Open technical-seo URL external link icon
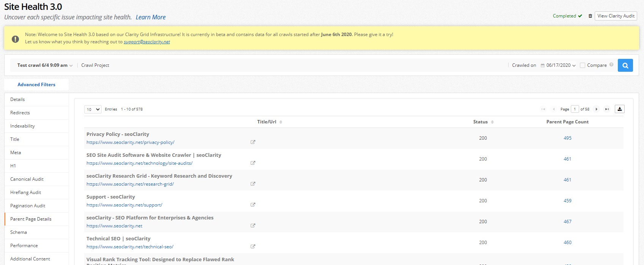Image resolution: width=644 pixels, height=265 pixels. coord(253,246)
